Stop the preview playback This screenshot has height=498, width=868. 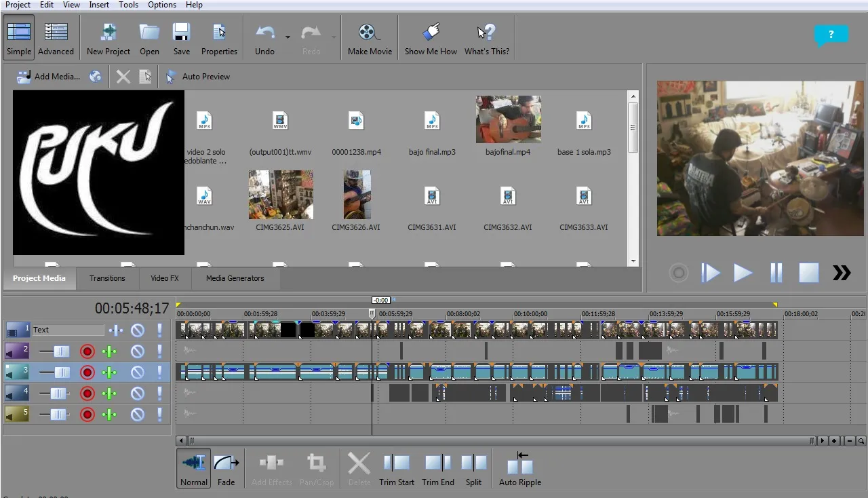pyautogui.click(x=809, y=273)
